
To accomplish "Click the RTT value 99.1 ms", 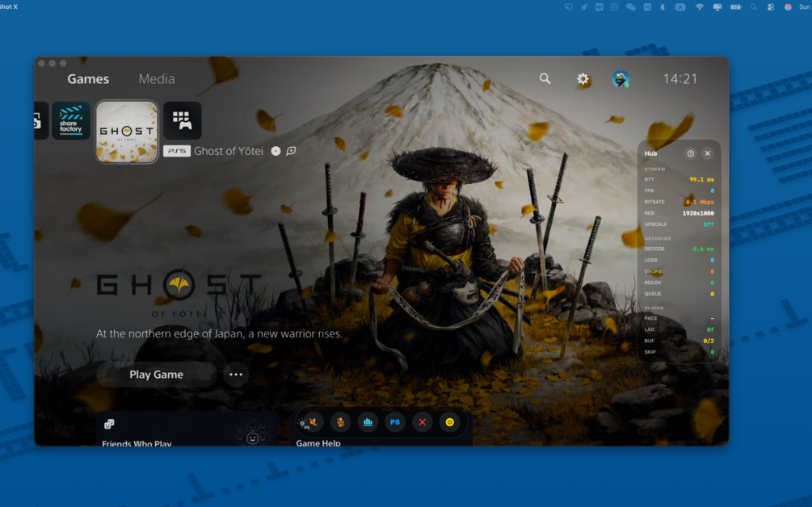I will [701, 179].
